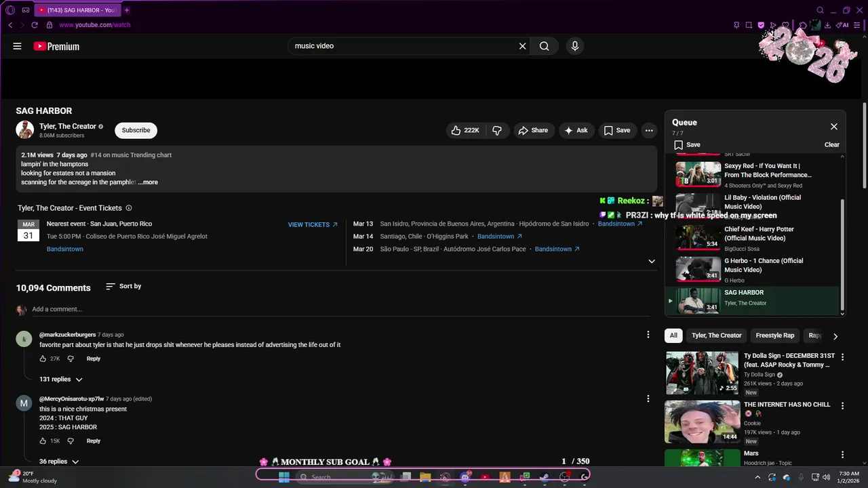Open volume control in system tray
Screen dimensions: 868x488
point(827,477)
